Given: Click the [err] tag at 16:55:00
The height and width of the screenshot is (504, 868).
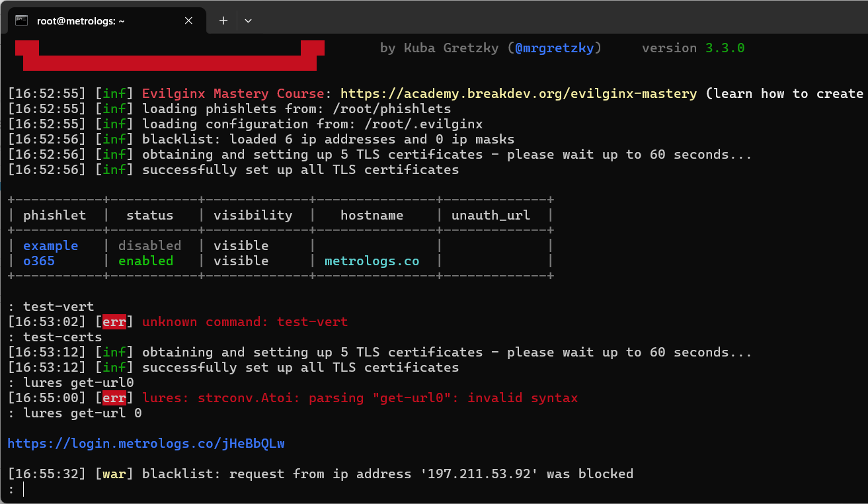Looking at the screenshot, I should 114,398.
